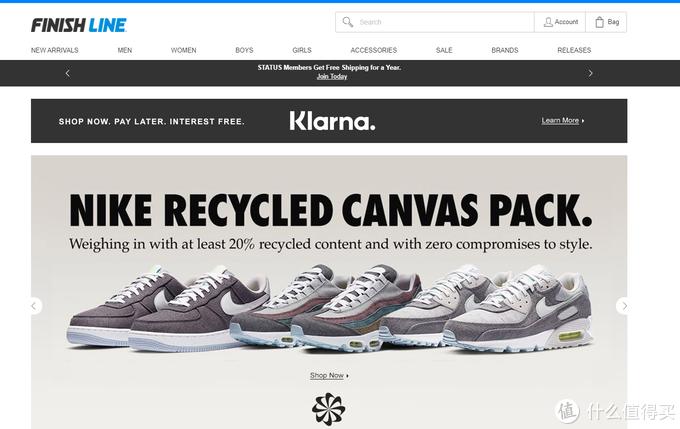This screenshot has height=429, width=680.
Task: Go to the Sale section
Action: [x=444, y=50]
